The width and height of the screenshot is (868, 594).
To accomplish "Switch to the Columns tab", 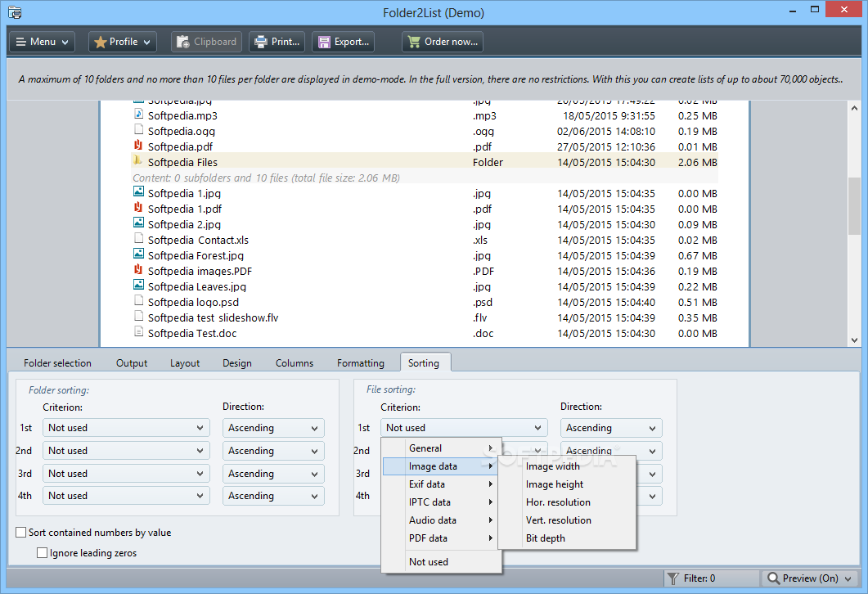I will pos(295,363).
